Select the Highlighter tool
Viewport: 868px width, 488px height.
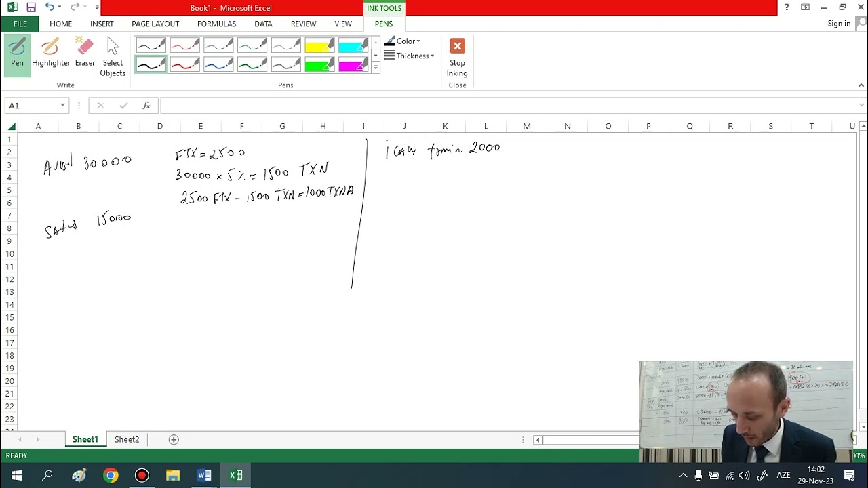(51, 53)
